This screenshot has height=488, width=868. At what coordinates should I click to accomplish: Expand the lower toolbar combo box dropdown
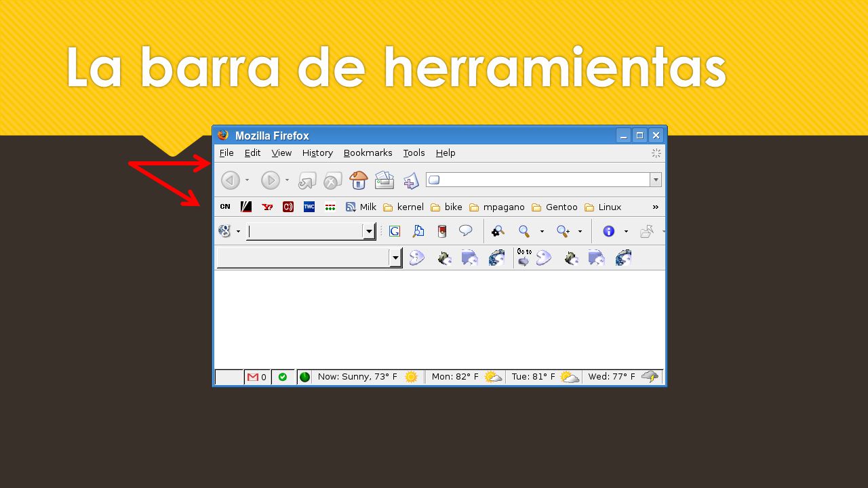(395, 258)
